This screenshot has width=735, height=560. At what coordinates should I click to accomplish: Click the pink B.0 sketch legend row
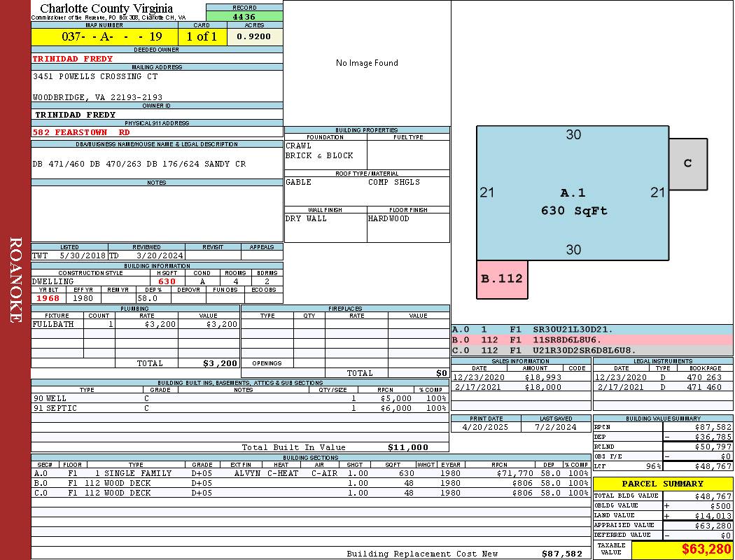coord(591,339)
